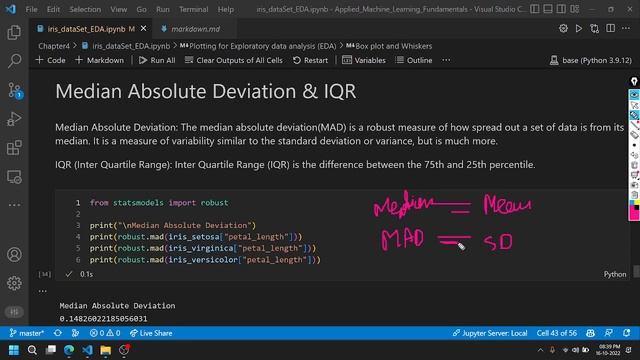This screenshot has height=360, width=640.
Task: Click Box plot and Whiskers breadcrumb
Action: point(389,46)
